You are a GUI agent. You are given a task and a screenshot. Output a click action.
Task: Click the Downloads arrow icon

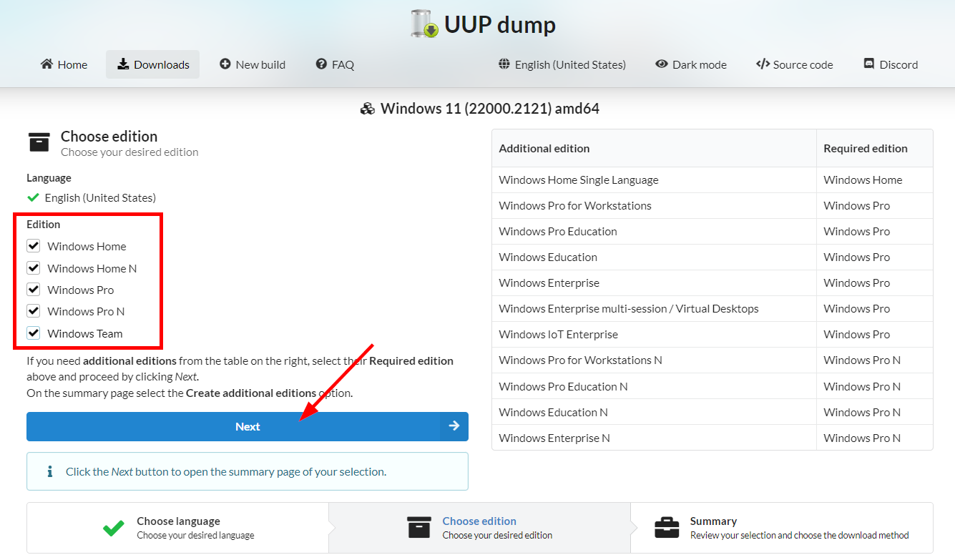coord(123,64)
